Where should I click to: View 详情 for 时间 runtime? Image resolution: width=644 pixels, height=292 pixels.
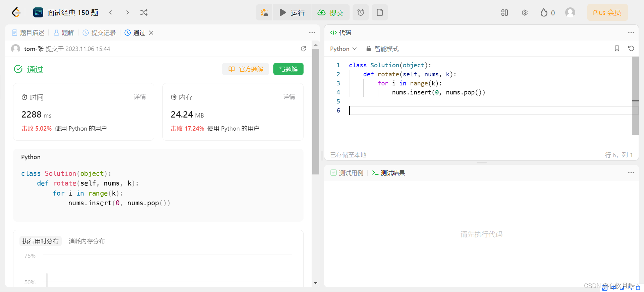point(140,97)
